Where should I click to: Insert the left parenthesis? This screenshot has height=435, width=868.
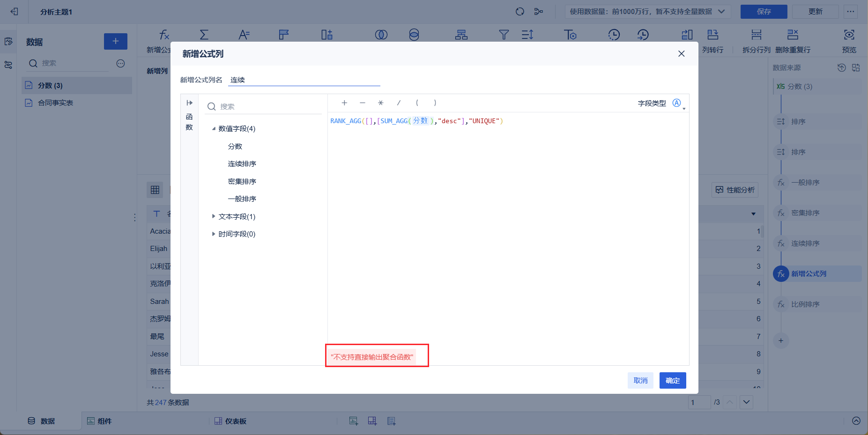[417, 103]
